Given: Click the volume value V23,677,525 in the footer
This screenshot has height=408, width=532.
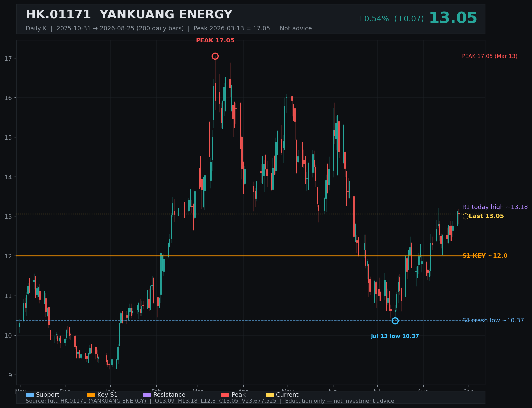Looking at the screenshot, I should pos(260,401).
